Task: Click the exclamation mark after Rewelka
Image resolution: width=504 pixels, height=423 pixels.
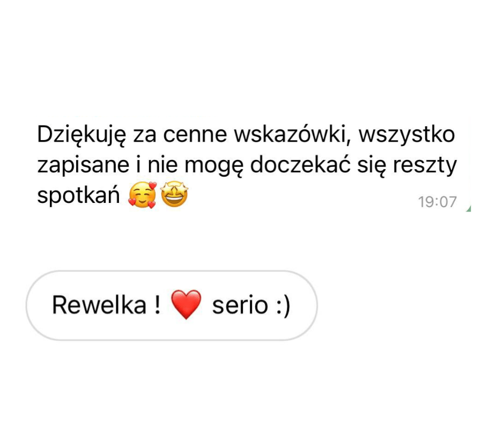Action: point(157,304)
